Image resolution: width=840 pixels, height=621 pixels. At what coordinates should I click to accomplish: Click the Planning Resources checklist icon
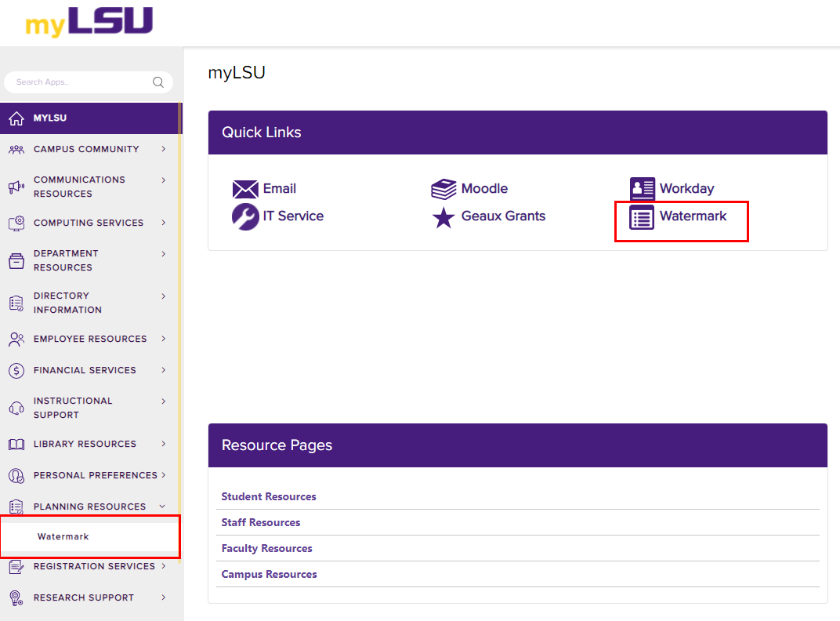pyautogui.click(x=16, y=507)
